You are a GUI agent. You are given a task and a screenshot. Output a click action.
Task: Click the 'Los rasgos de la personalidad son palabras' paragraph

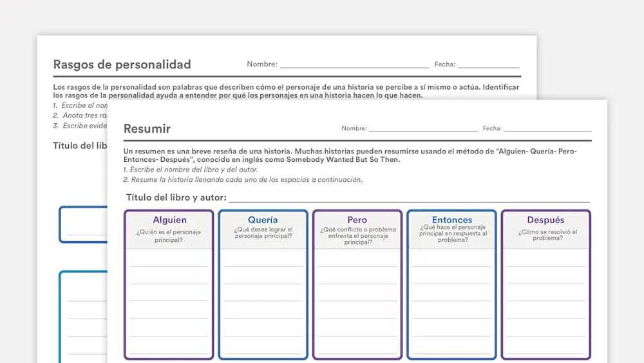pyautogui.click(x=286, y=92)
